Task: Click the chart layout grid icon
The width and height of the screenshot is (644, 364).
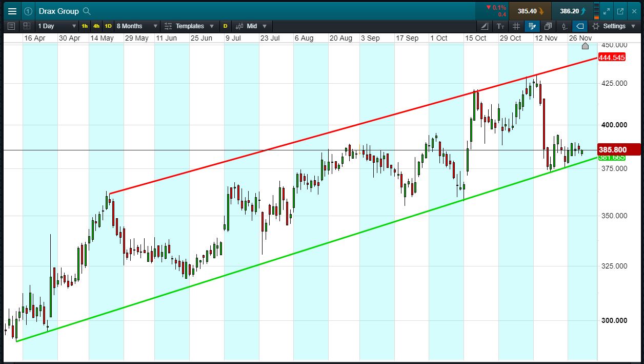Action: click(x=27, y=26)
